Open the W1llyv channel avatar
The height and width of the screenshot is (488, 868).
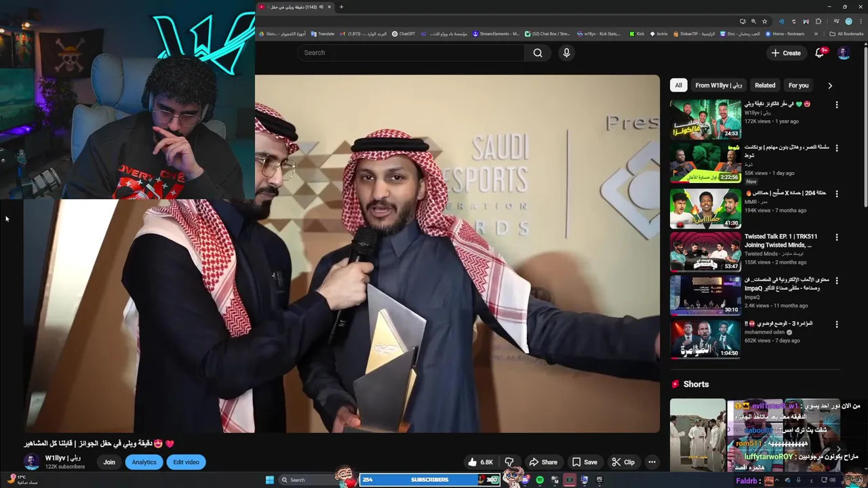click(x=32, y=462)
